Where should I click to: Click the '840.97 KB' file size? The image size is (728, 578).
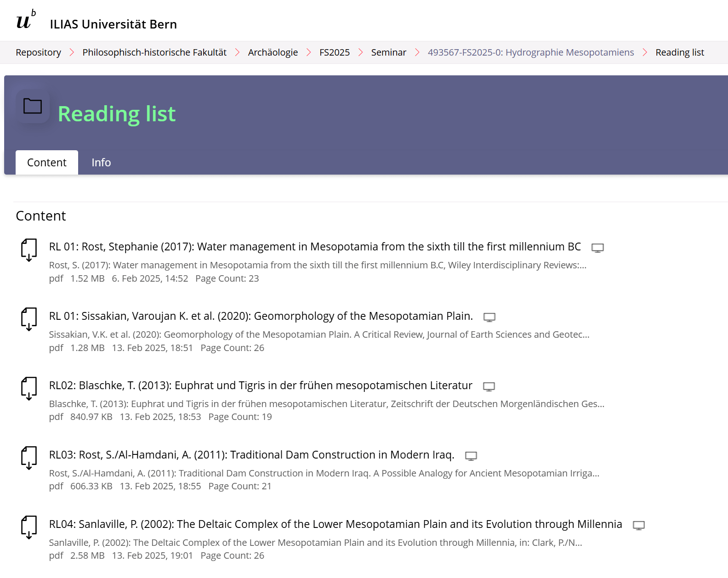(x=91, y=417)
